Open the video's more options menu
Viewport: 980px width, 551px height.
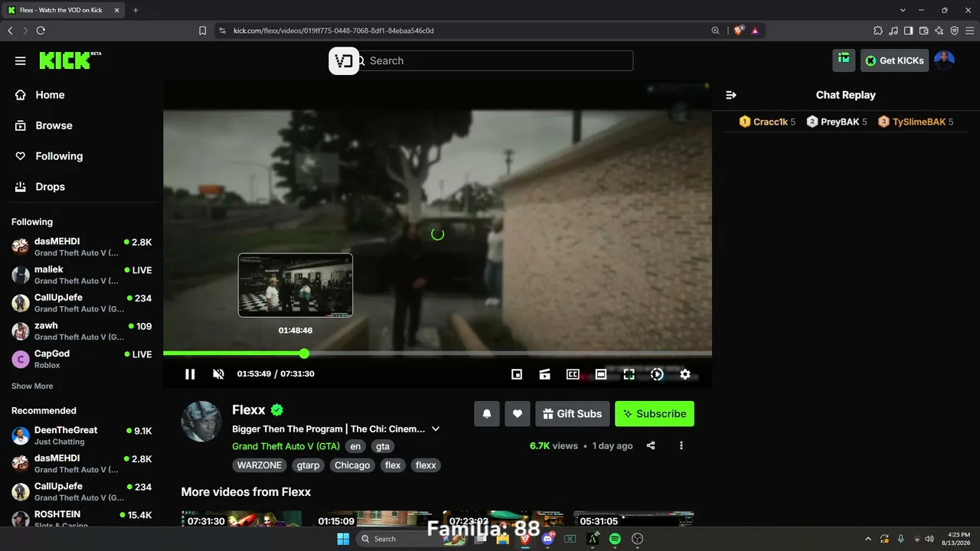[x=681, y=445]
